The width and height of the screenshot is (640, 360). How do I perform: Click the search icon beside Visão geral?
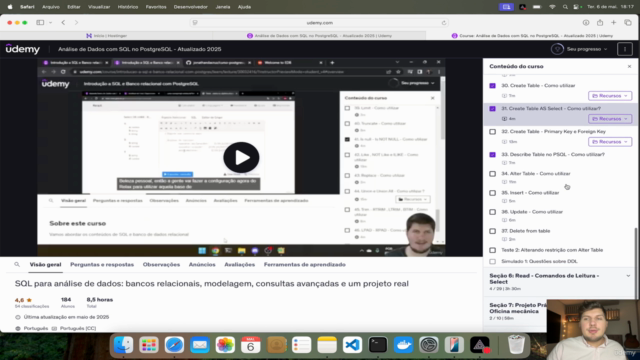[17, 264]
